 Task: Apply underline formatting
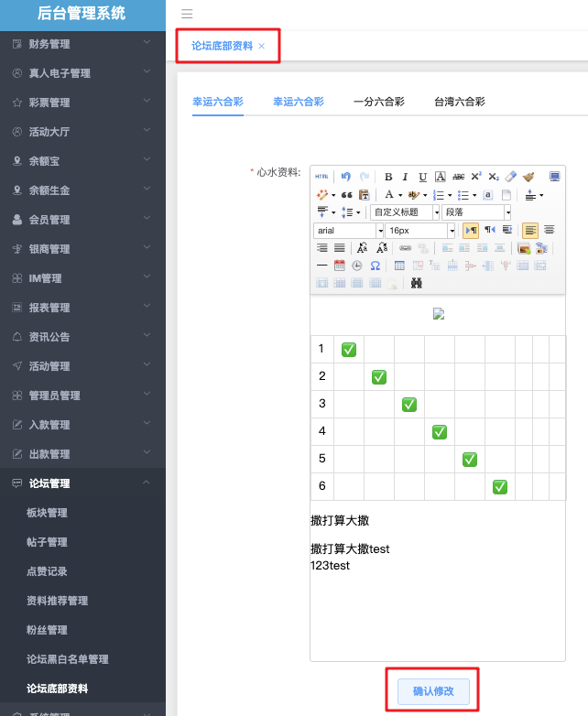tap(422, 177)
